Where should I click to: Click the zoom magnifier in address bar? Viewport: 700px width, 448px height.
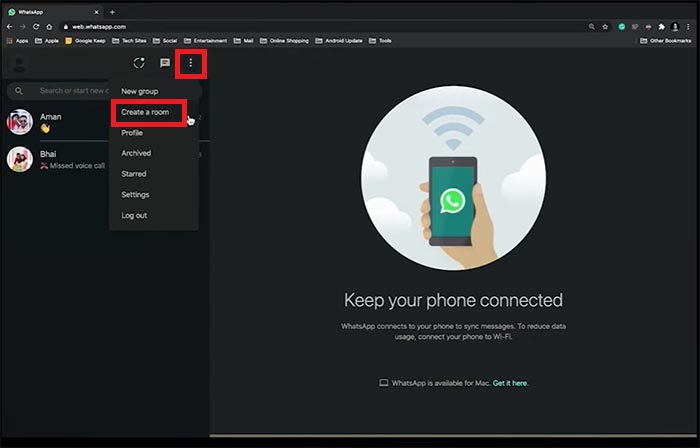coord(592,27)
